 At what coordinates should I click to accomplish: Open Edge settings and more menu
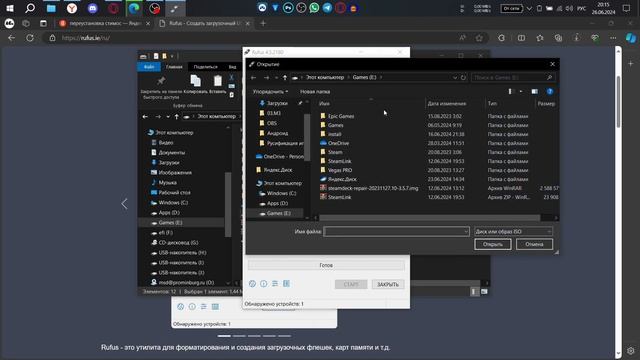click(x=613, y=38)
